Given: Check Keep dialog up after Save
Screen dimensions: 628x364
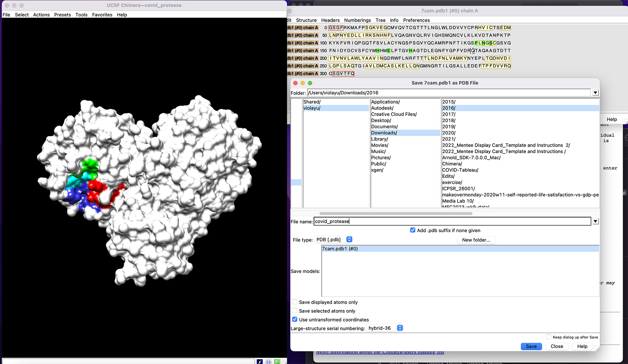Looking at the screenshot, I should (549, 337).
